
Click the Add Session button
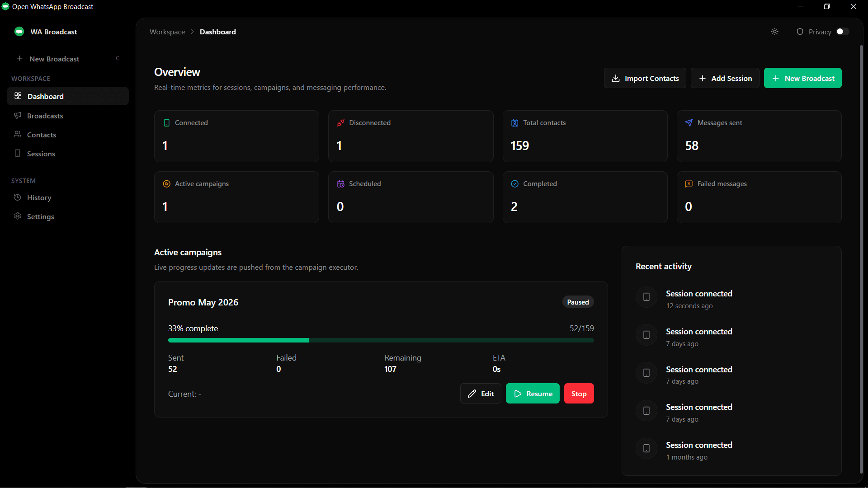tap(725, 78)
